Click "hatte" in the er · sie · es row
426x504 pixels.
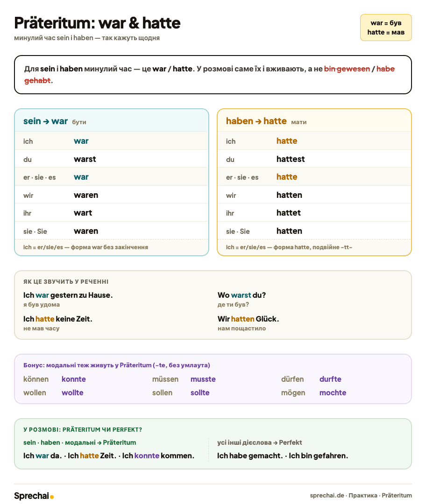[287, 177]
